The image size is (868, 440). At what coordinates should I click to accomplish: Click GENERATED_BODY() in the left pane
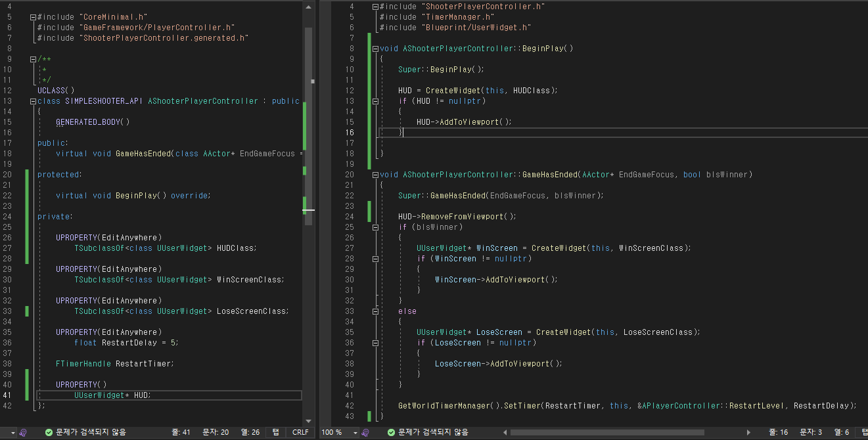tap(93, 122)
